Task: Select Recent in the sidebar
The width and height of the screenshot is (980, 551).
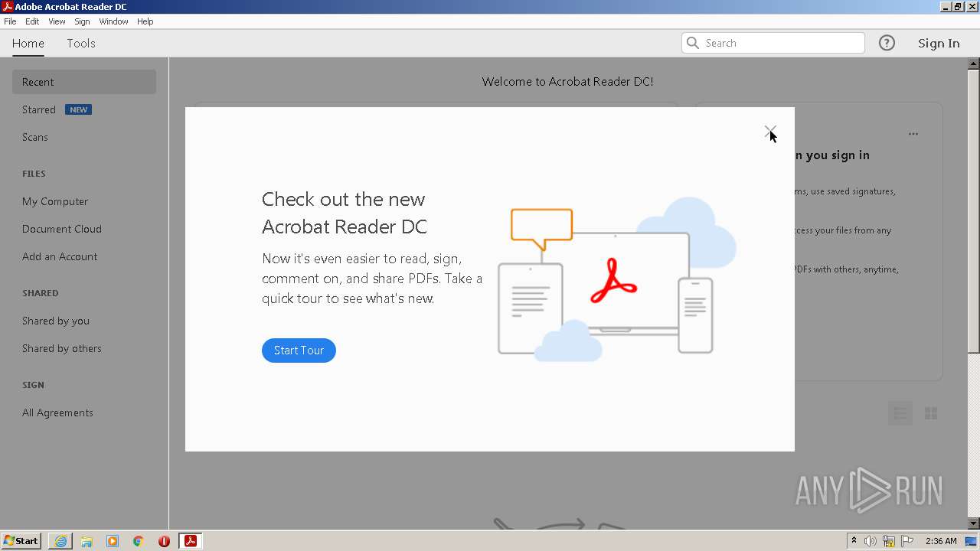Action: click(84, 82)
